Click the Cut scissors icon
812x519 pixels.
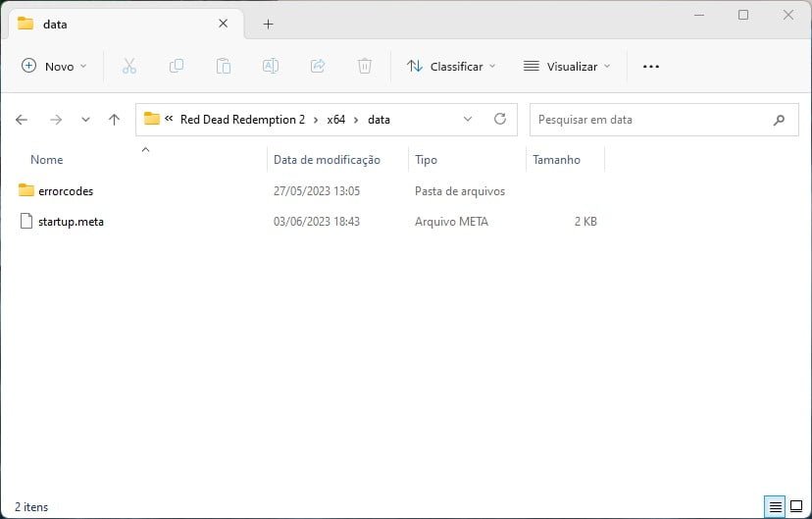pos(128,67)
